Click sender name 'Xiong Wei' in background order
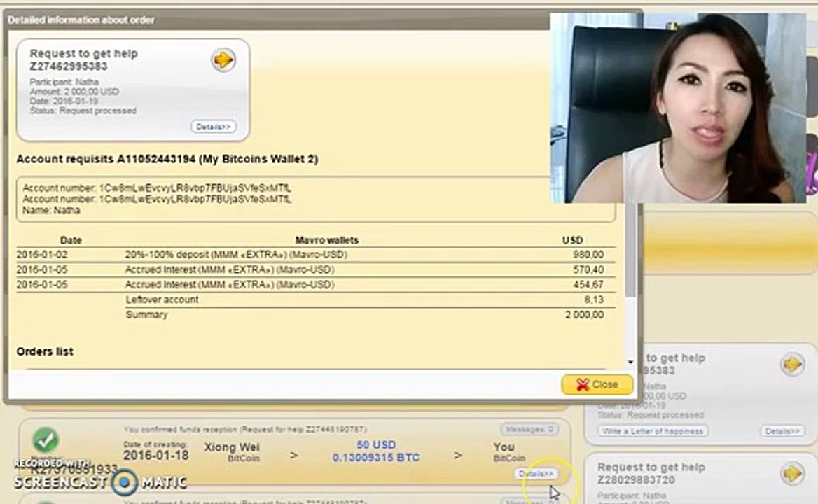Screen dimensions: 818x504 pyautogui.click(x=232, y=447)
